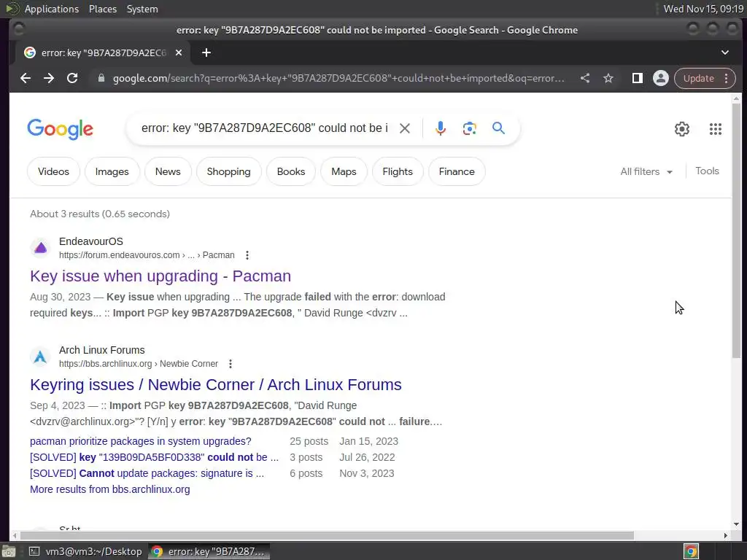Filter results by Books
Screen dimensions: 747x560
291,171
